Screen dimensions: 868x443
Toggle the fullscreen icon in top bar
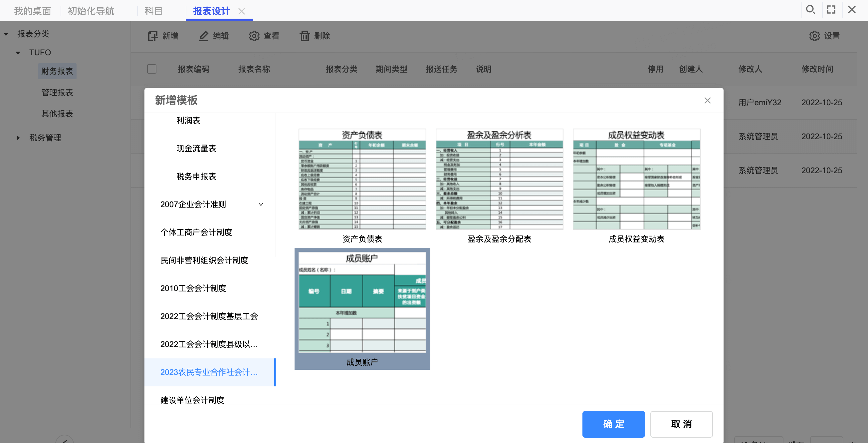831,9
